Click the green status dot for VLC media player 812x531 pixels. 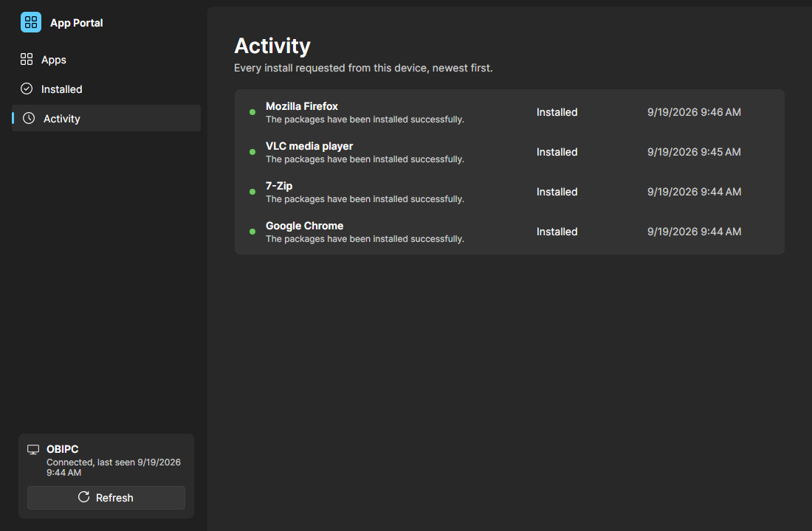click(x=252, y=152)
